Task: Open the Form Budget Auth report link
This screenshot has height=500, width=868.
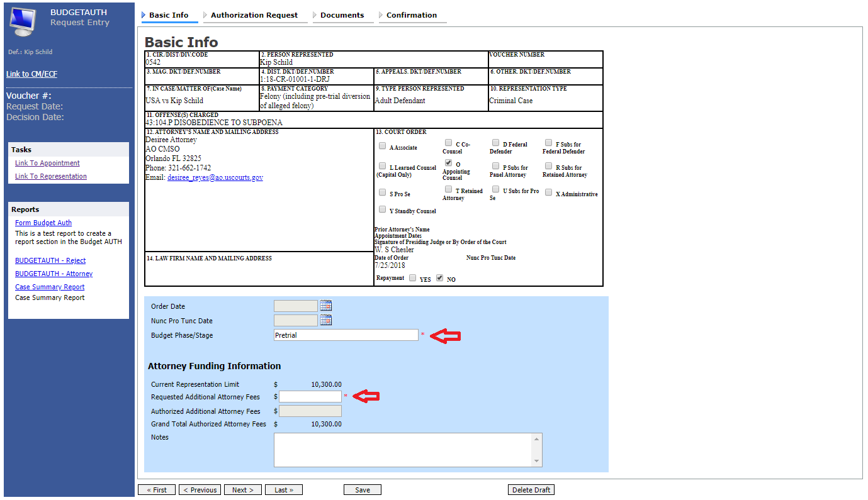Action: tap(43, 223)
